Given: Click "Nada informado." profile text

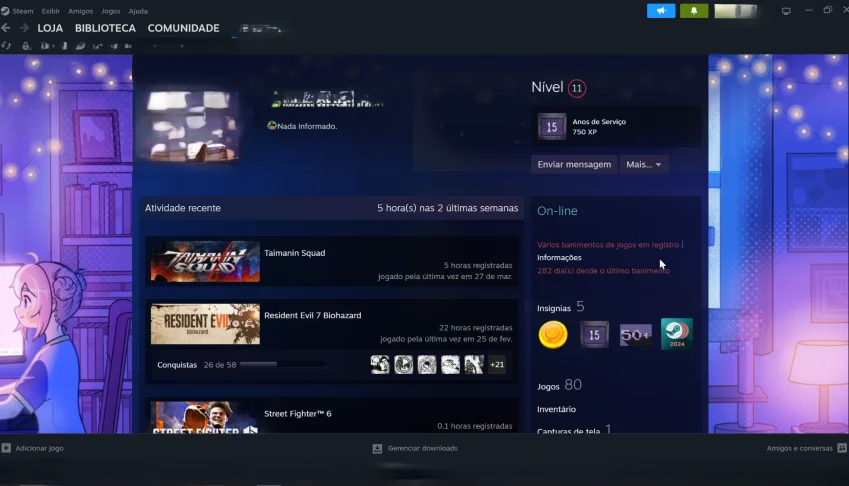Looking at the screenshot, I should pos(307,126).
